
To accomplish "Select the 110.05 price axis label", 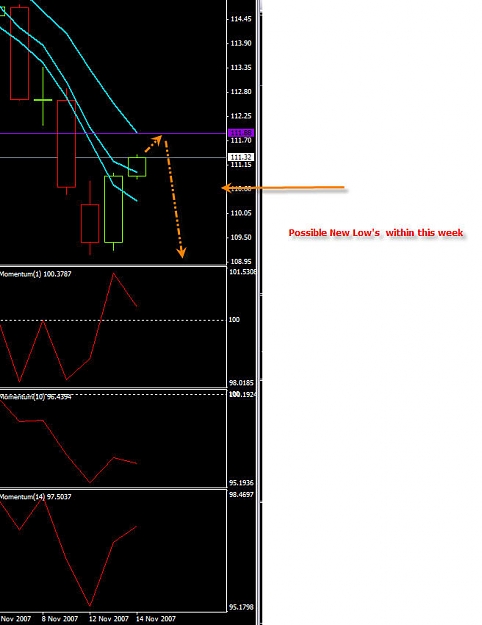I will (241, 213).
